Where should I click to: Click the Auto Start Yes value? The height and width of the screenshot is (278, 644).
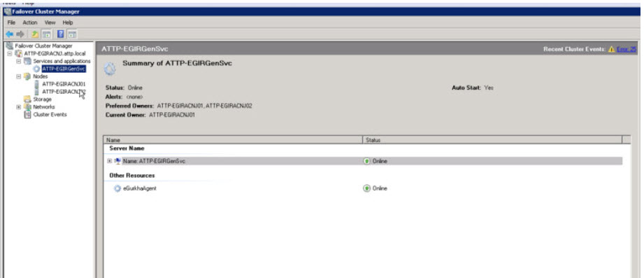point(489,88)
